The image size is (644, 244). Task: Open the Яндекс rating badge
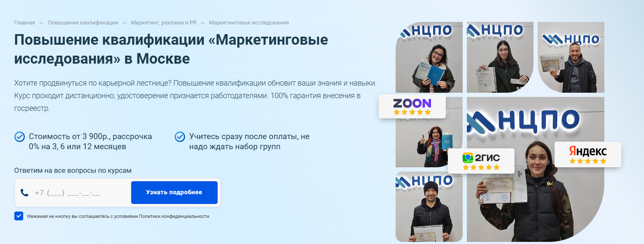[x=588, y=154]
